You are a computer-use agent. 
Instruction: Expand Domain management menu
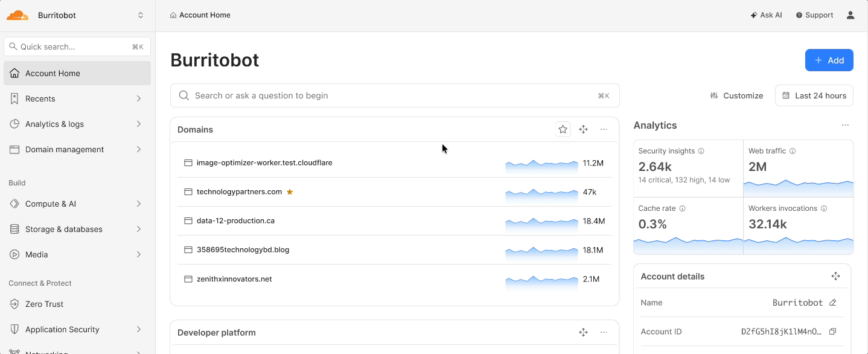pyautogui.click(x=77, y=149)
